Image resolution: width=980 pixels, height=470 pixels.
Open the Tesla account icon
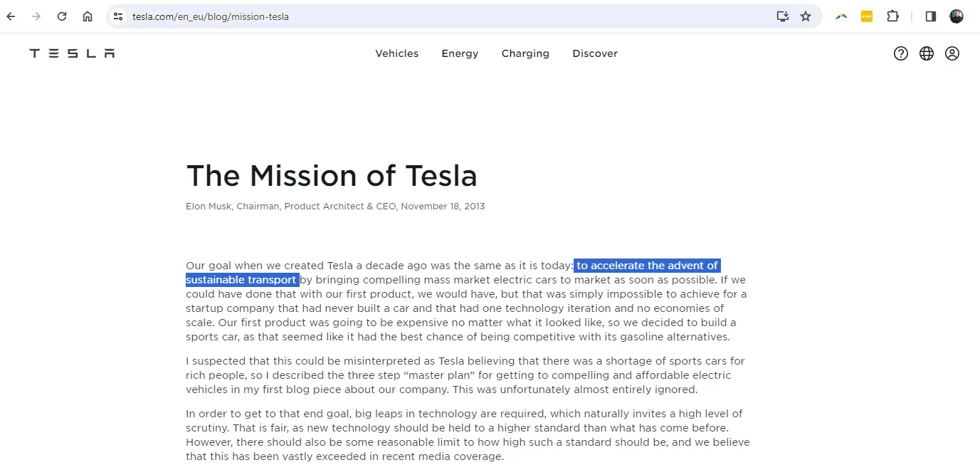tap(952, 53)
